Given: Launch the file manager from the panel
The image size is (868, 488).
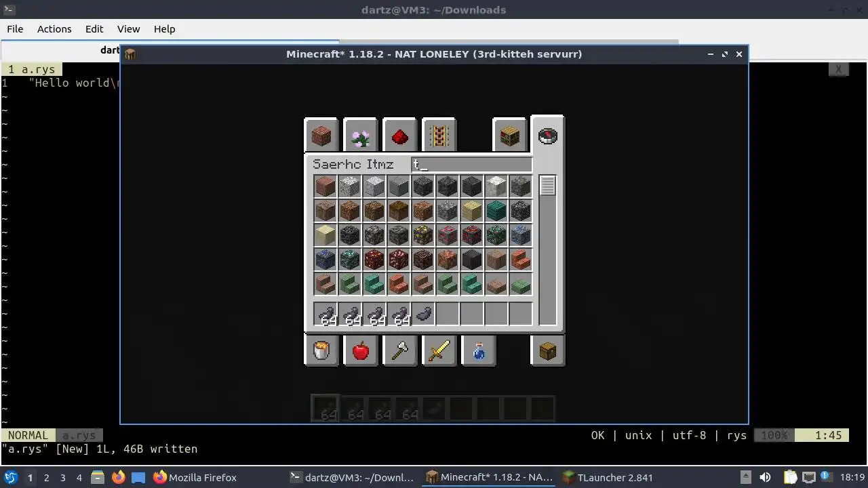Looking at the screenshot, I should click(x=97, y=477).
